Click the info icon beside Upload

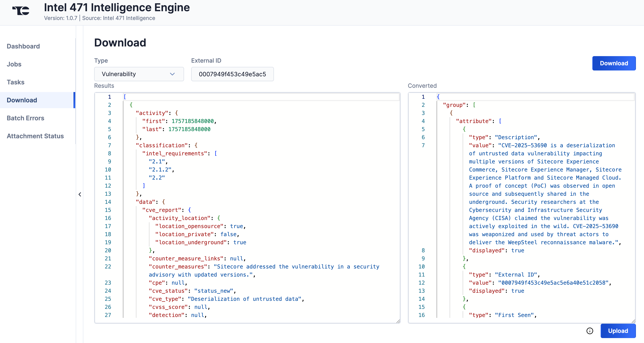(x=589, y=331)
